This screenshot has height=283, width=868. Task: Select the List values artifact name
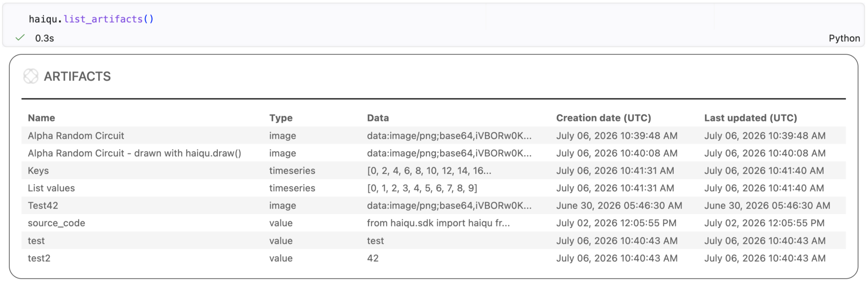click(51, 188)
